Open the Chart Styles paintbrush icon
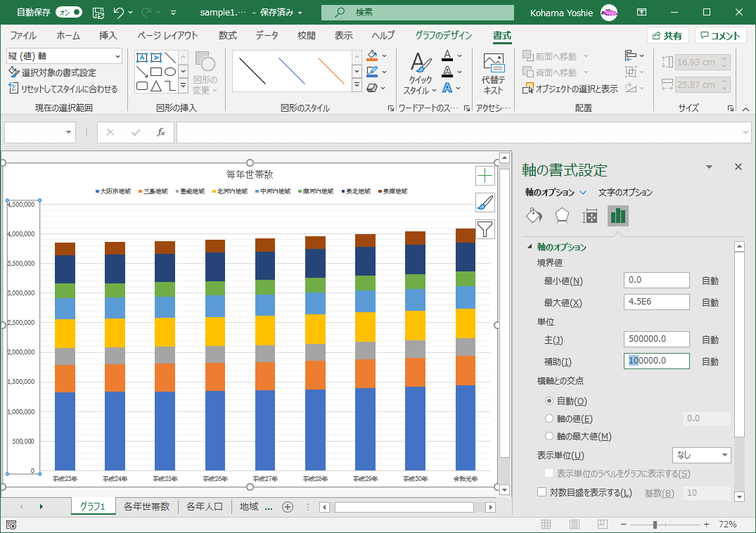The width and height of the screenshot is (756, 533). click(x=485, y=203)
